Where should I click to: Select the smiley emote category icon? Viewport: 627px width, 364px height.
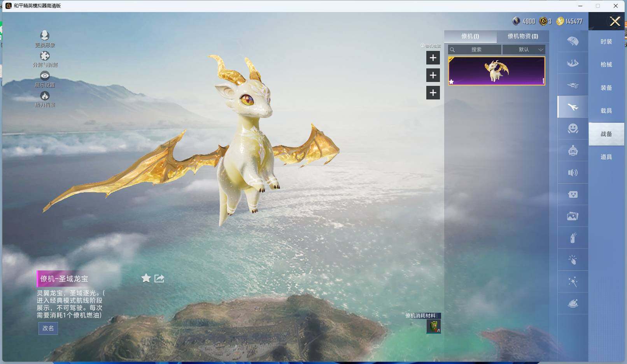click(x=573, y=129)
